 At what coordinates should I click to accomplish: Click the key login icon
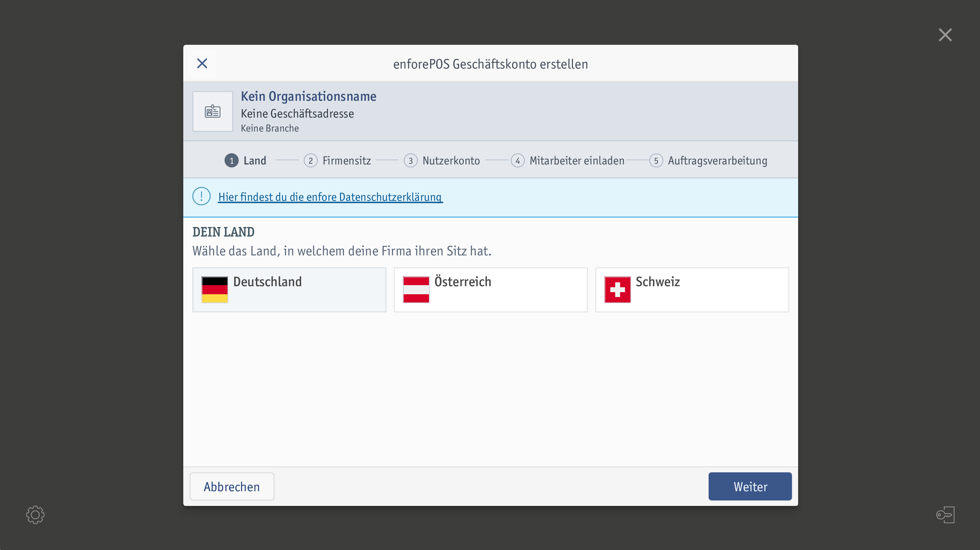click(945, 515)
